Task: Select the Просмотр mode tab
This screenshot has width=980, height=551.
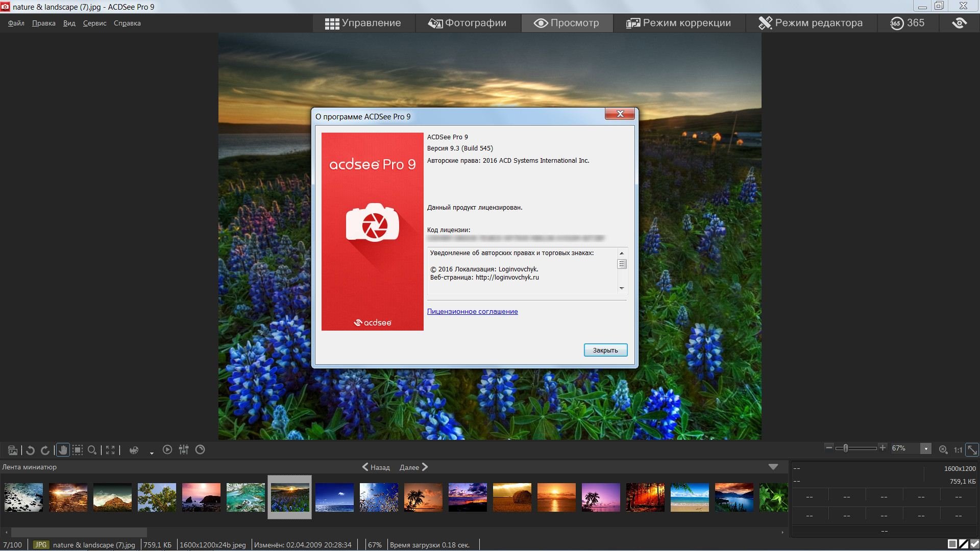Action: pos(567,23)
